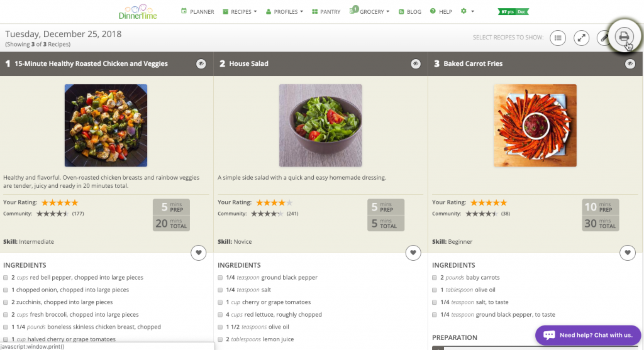Screen dimensions: 644x350
Task: Click Need help? Chat with us
Action: coord(588,335)
